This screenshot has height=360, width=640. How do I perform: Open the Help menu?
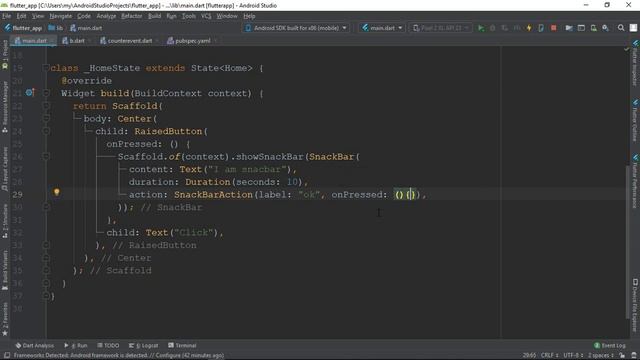pos(249,16)
